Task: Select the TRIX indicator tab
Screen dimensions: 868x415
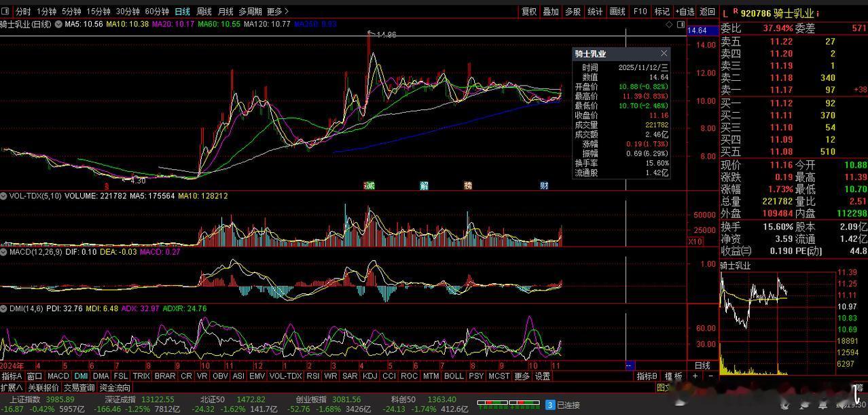Action: click(x=141, y=376)
